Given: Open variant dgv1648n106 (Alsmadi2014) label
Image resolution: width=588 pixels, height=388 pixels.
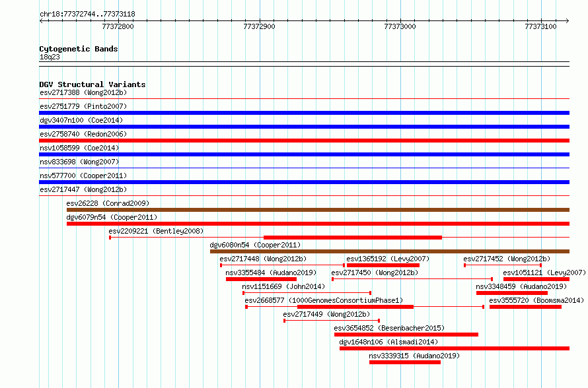Looking at the screenshot, I should click(388, 342).
